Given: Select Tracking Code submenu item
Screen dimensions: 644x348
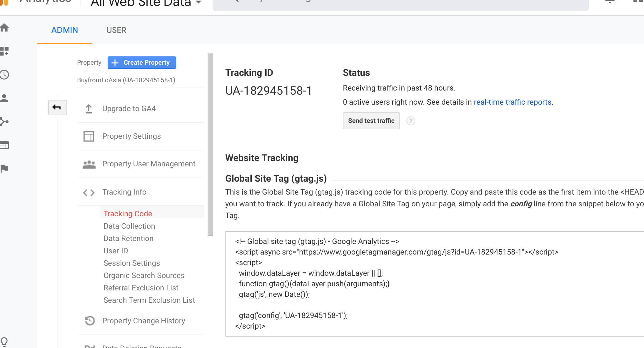Looking at the screenshot, I should [128, 214].
